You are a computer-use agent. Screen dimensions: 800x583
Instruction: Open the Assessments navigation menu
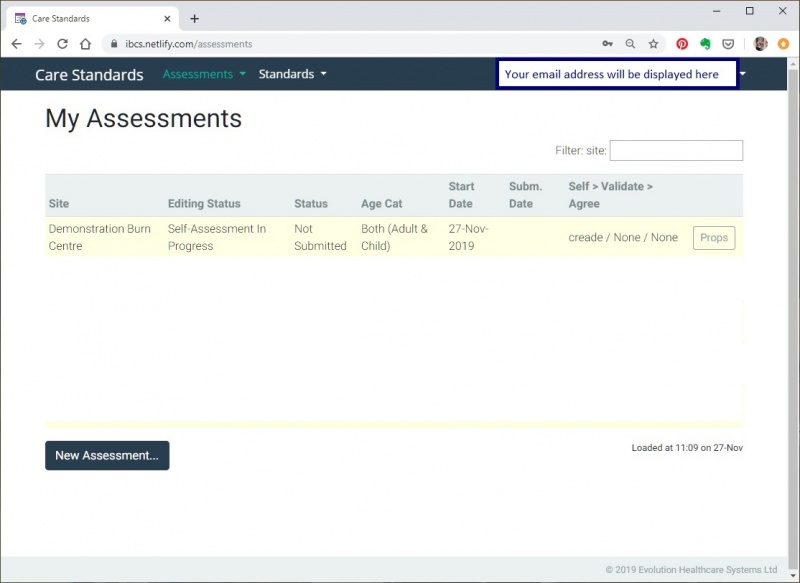[x=204, y=74]
